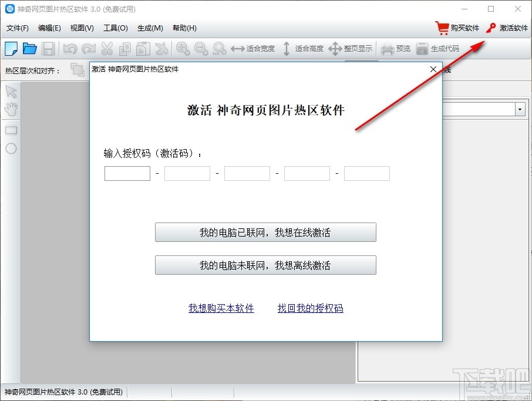Image resolution: width=532 pixels, height=401 pixels.
Task: Click the 找回我的授权码 link
Action: 309,308
